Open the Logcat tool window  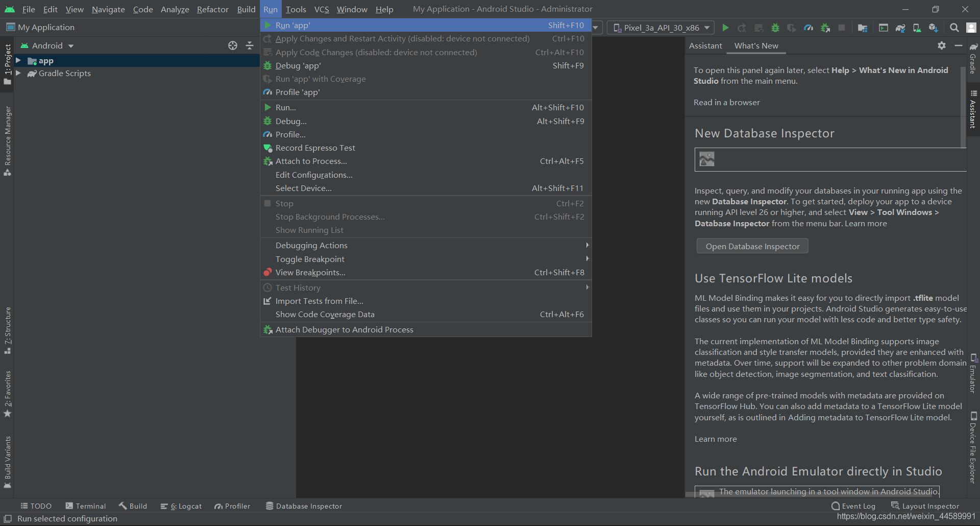point(181,506)
